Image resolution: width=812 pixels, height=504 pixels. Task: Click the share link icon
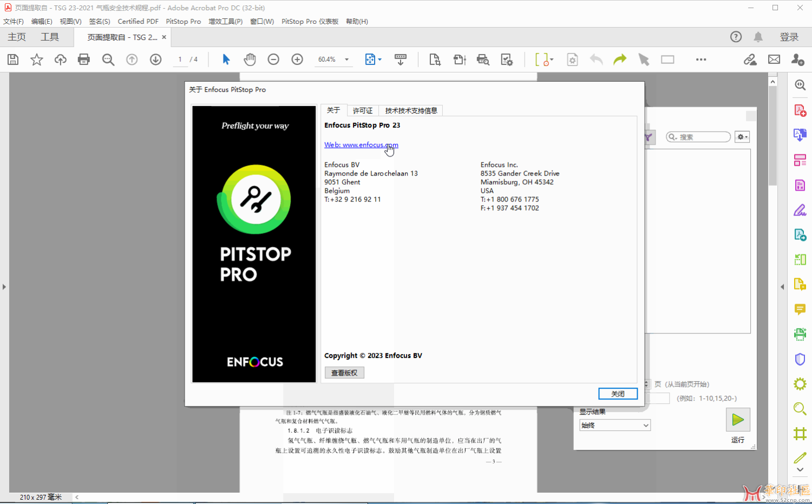[750, 60]
